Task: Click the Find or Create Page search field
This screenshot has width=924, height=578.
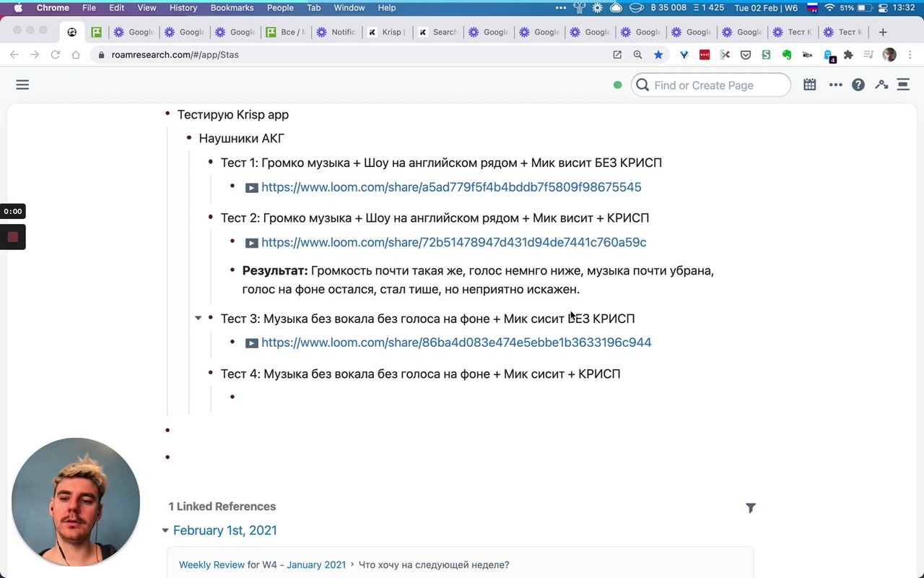Action: point(711,85)
